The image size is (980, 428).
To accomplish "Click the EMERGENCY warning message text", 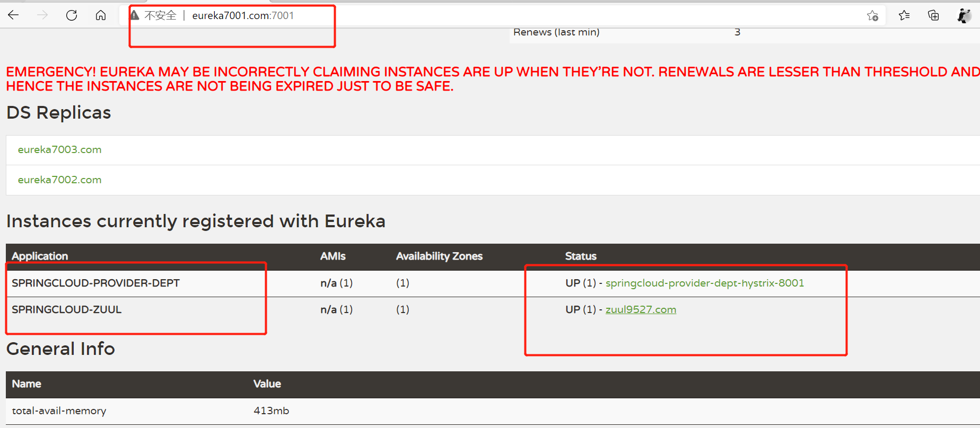I will point(493,79).
